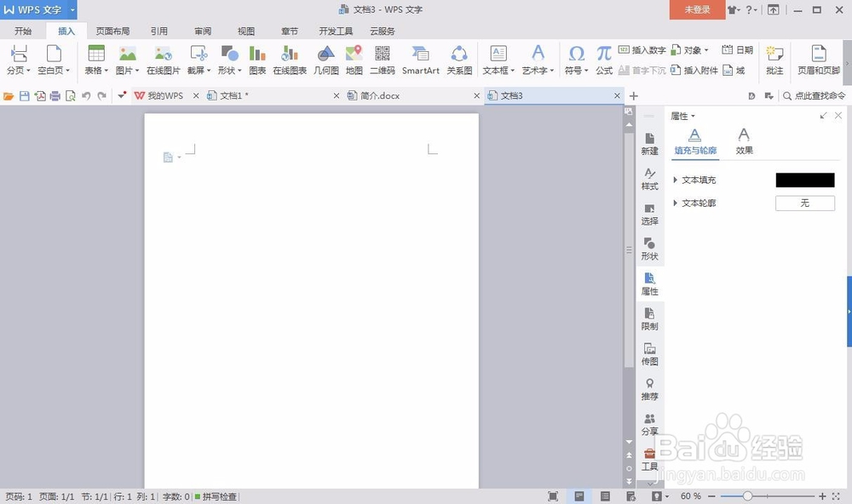Viewport: 852px width, 504px height.
Task: Click the print icon in quick toolbar
Action: [55, 96]
